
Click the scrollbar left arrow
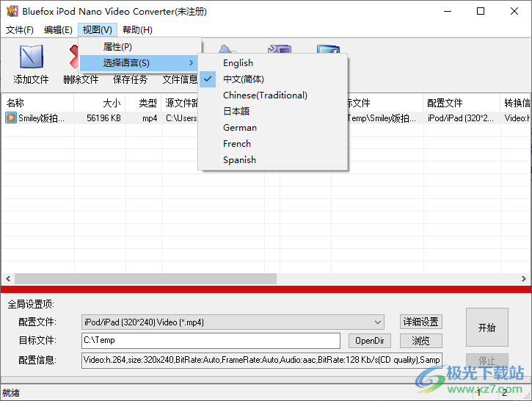(x=8, y=279)
